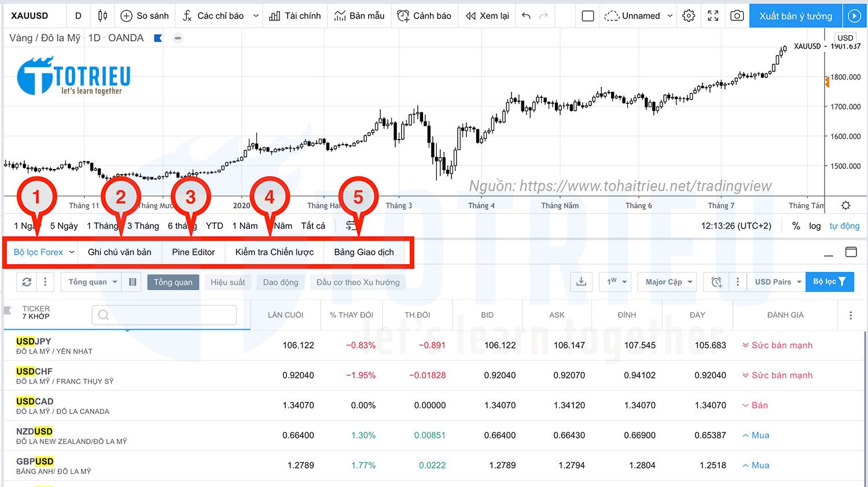Open the chart layout selector square icon
The height and width of the screenshot is (487, 868).
[588, 16]
